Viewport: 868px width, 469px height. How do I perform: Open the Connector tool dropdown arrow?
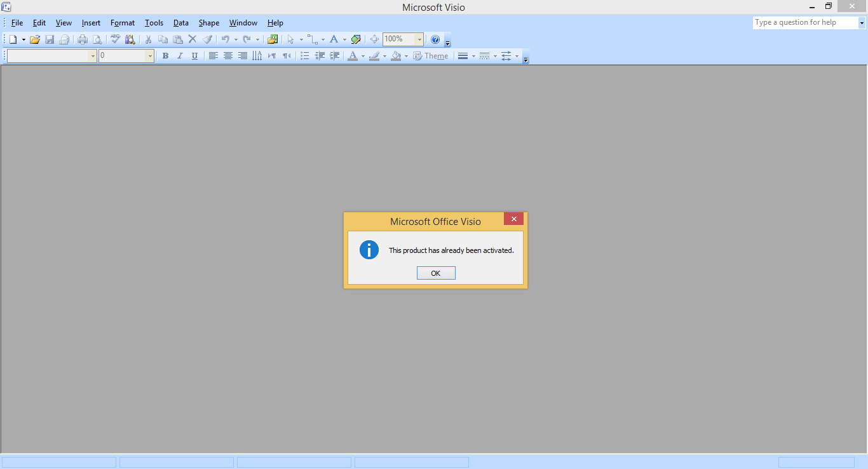323,39
